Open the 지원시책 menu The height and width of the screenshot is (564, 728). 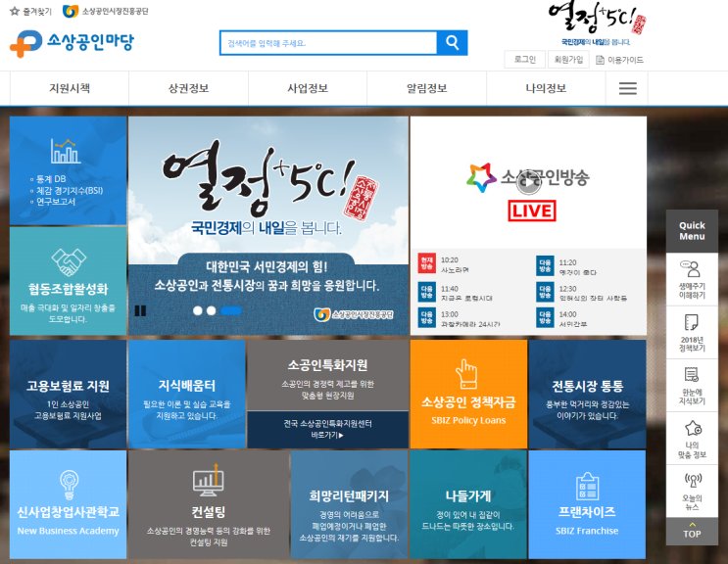tap(70, 88)
